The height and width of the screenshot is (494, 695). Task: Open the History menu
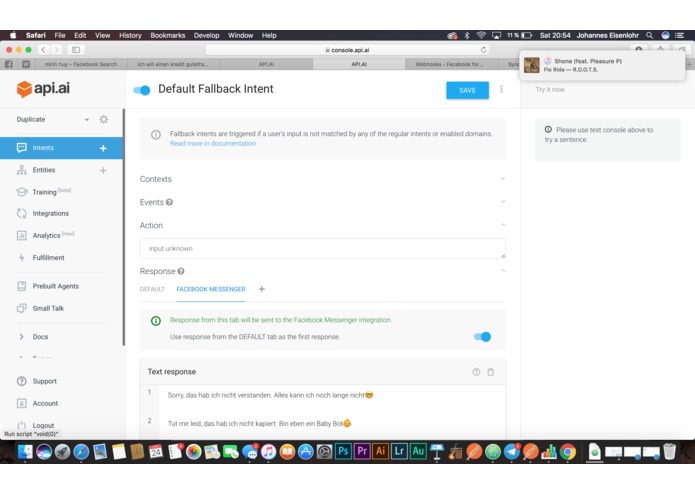(x=130, y=35)
